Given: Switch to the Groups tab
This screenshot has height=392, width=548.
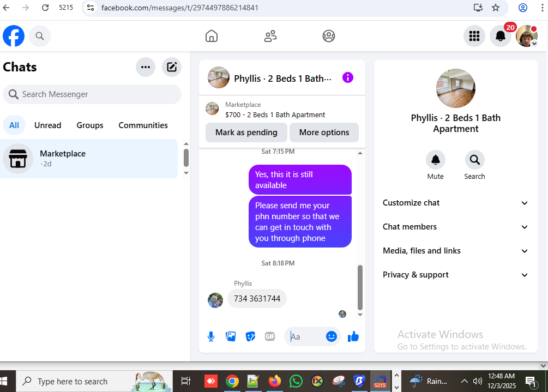Looking at the screenshot, I should tap(90, 125).
